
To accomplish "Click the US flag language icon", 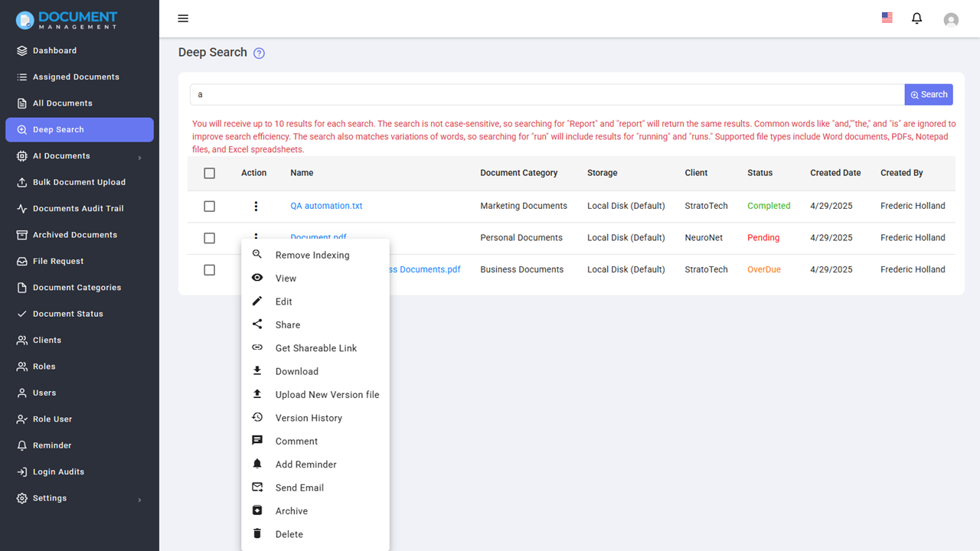I will tap(887, 18).
